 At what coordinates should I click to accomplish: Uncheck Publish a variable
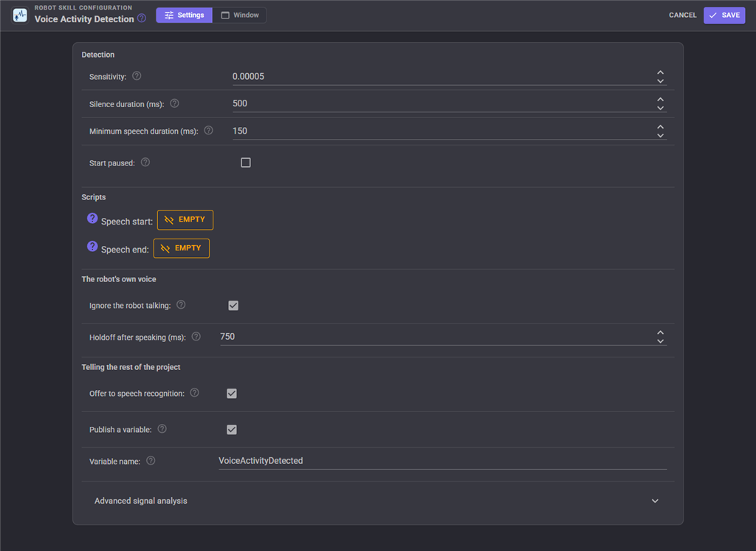click(232, 429)
